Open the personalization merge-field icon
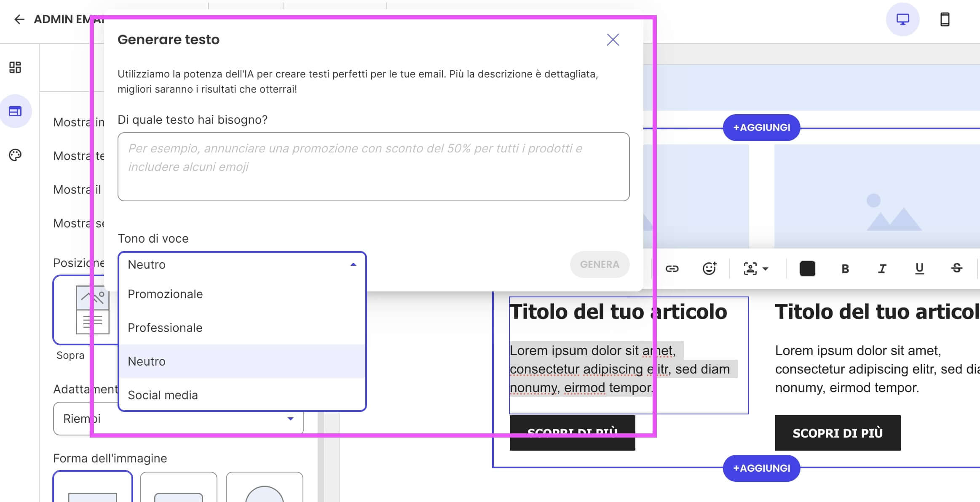Viewport: 980px width, 502px height. [750, 268]
